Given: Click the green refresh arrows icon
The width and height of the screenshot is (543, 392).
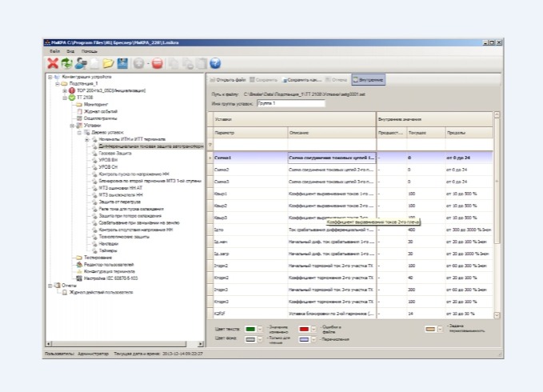Looking at the screenshot, I should click(x=66, y=63).
